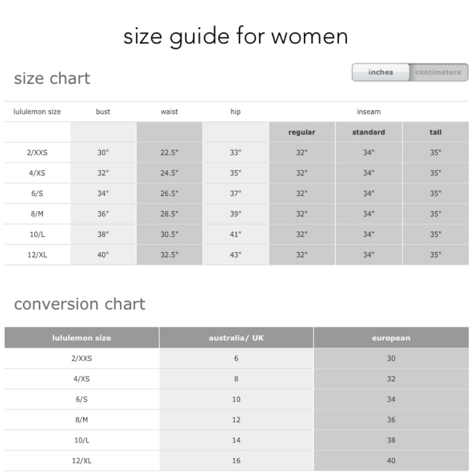Click 10/L row in conversion chart

[237, 440]
